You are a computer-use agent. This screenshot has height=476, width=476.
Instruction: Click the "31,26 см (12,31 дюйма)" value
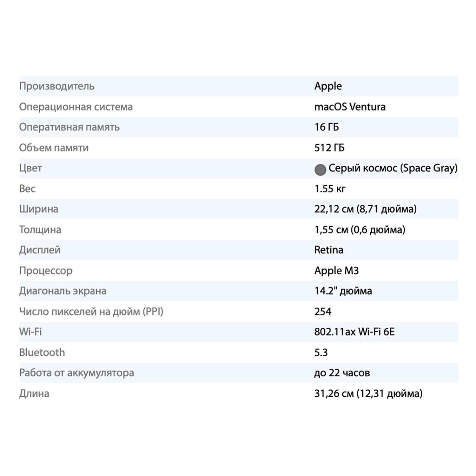368,394
